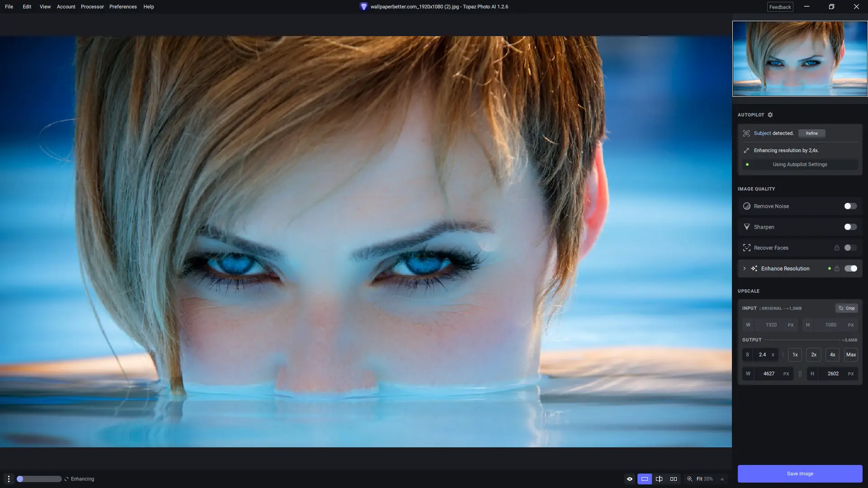Turn on the Sharpen toggle
The height and width of the screenshot is (488, 868).
[x=850, y=227]
